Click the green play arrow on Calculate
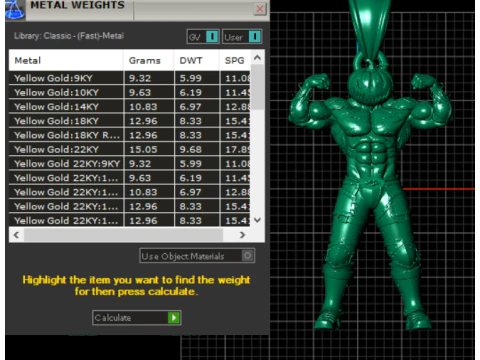This screenshot has width=480, height=360. [174, 318]
